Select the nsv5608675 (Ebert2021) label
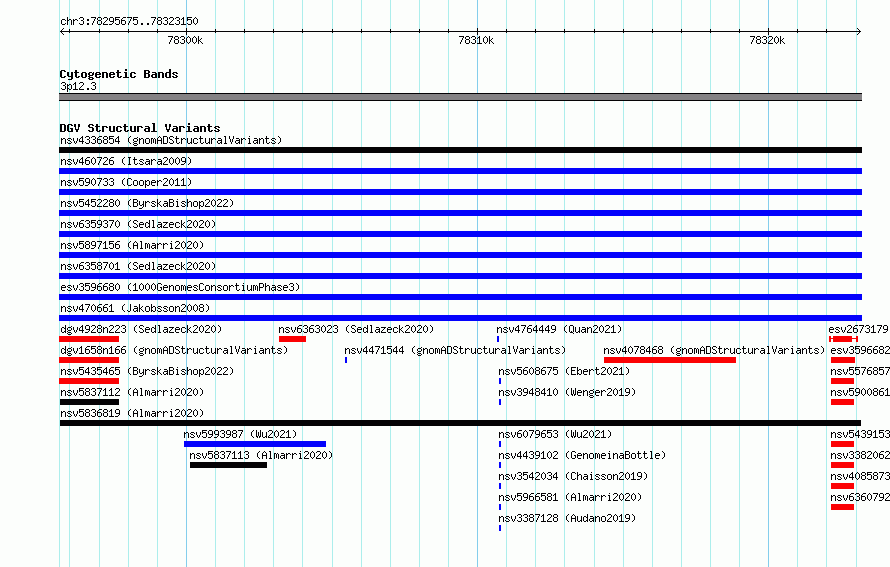 [x=564, y=371]
